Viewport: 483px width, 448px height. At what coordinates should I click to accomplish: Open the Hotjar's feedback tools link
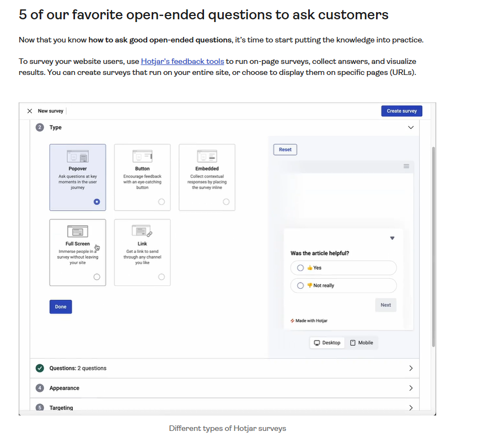tap(183, 61)
